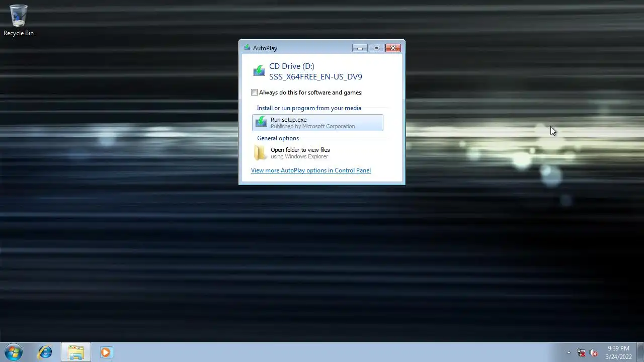644x362 pixels.
Task: Run setup.exe from the media
Action: [317, 123]
